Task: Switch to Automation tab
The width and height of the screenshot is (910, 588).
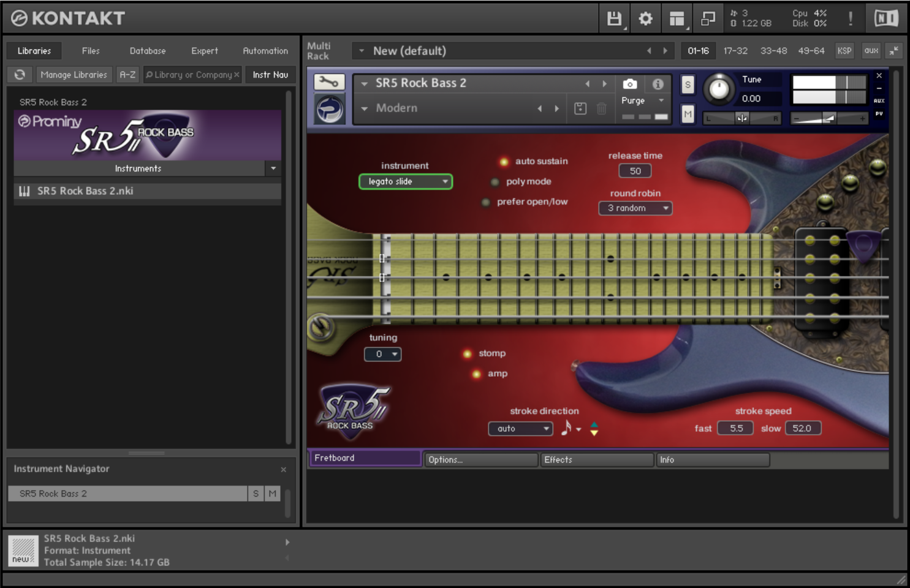Action: coord(265,51)
